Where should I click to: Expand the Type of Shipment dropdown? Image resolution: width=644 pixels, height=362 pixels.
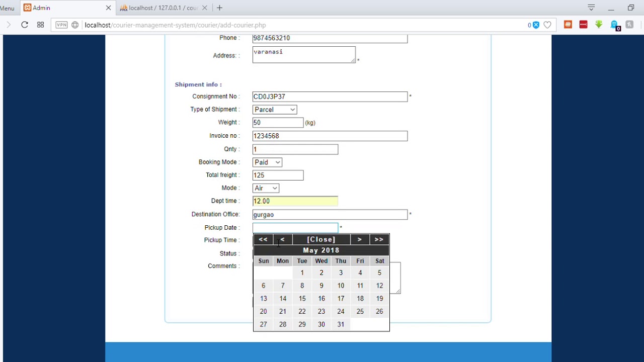pos(275,110)
